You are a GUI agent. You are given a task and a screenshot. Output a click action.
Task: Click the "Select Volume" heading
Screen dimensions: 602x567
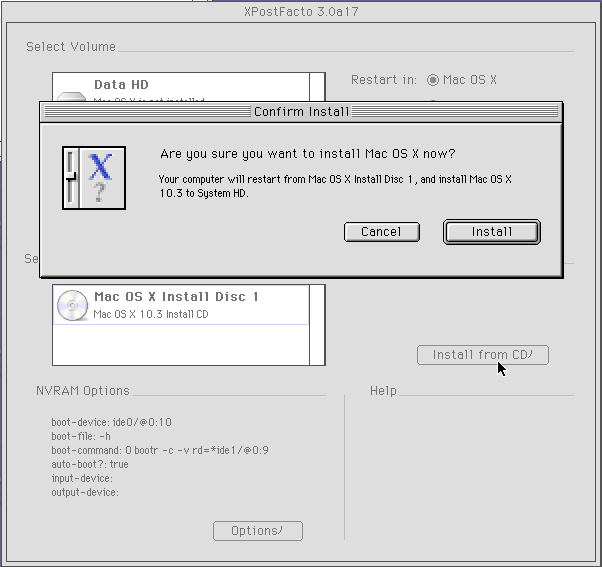71,47
